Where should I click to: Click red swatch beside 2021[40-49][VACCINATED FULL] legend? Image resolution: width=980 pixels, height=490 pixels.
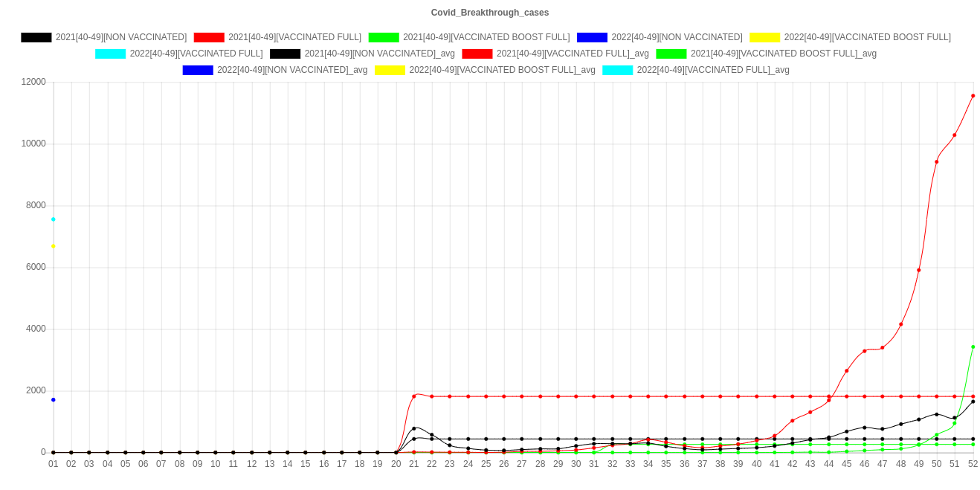pyautogui.click(x=208, y=37)
